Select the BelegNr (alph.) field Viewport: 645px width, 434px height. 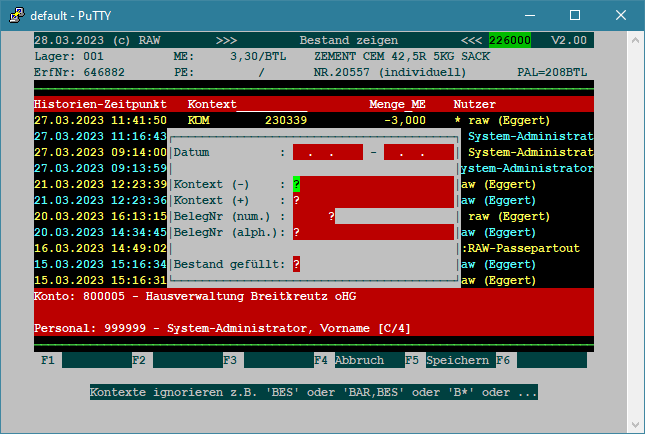(x=373, y=232)
